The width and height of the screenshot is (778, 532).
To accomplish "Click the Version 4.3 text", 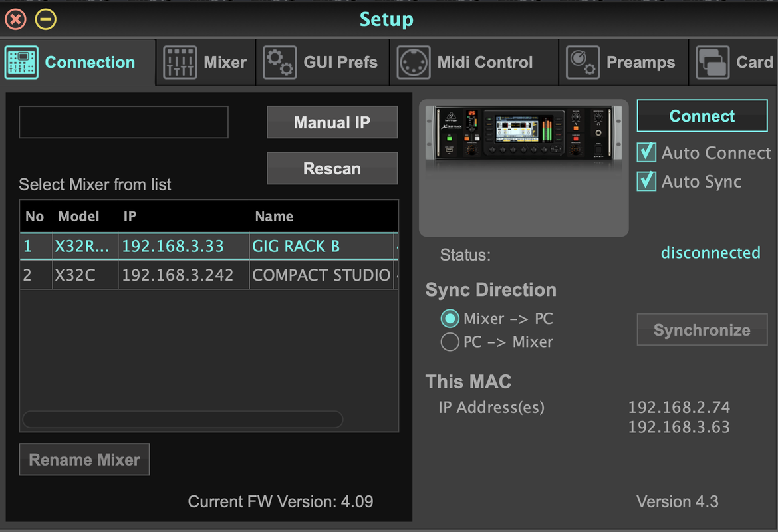I will click(678, 501).
